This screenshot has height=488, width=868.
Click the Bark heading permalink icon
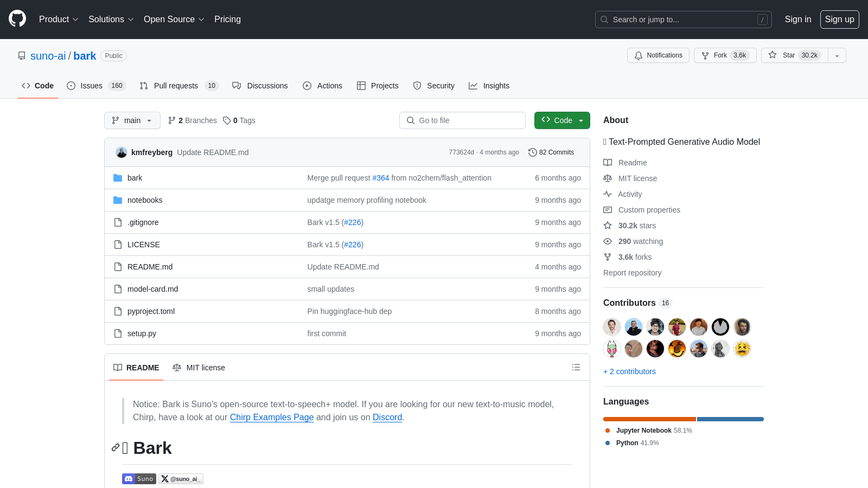click(x=116, y=447)
